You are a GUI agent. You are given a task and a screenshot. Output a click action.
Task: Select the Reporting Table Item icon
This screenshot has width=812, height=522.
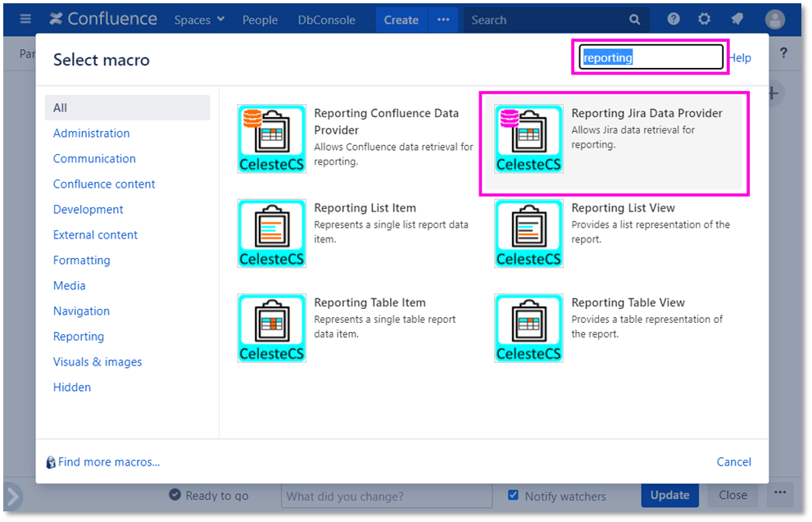271,329
